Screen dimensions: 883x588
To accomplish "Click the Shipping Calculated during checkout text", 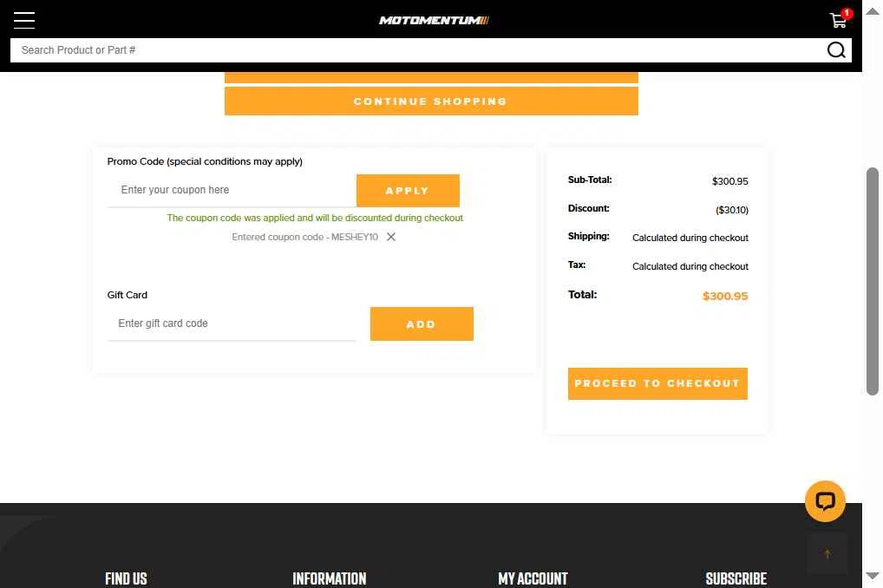I will click(x=690, y=238).
